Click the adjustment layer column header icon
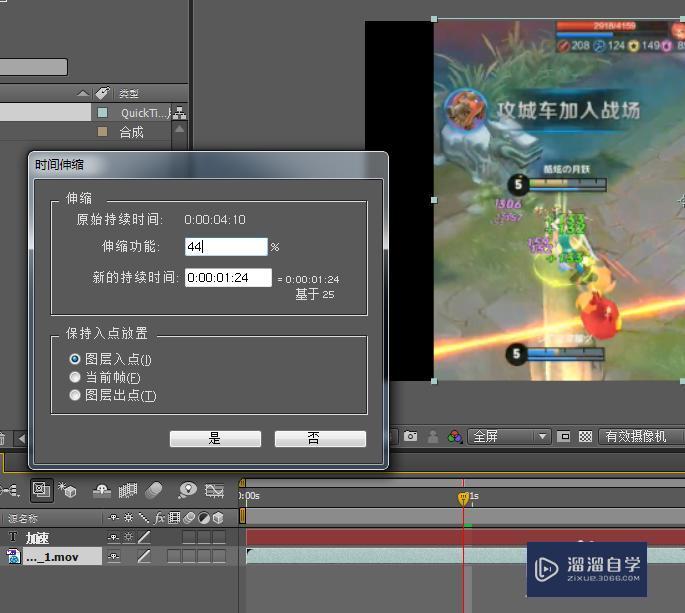Image resolution: width=685 pixels, height=613 pixels. pos(204,518)
